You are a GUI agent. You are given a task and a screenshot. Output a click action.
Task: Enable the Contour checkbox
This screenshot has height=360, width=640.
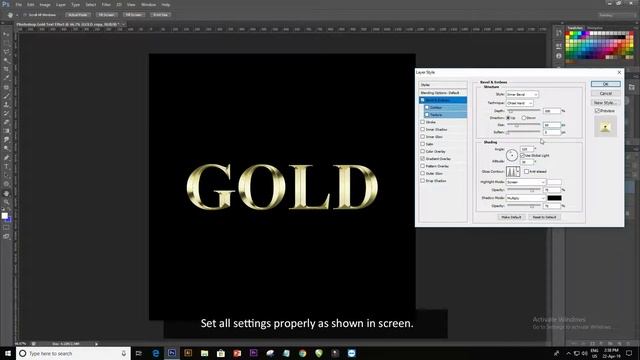(427, 107)
